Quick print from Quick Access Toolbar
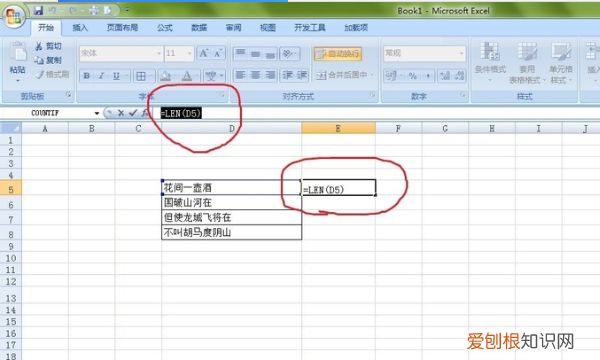The image size is (600, 360). click(x=94, y=10)
